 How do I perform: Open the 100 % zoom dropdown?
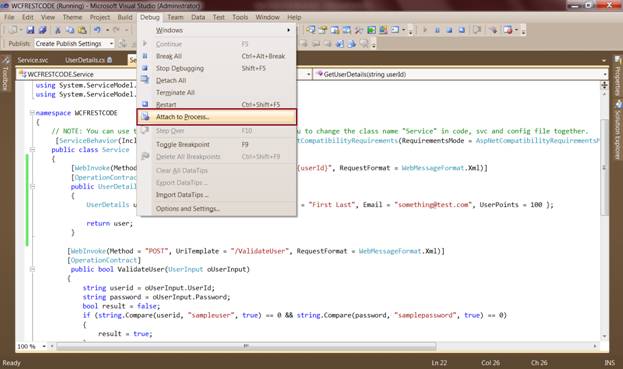coord(44,346)
